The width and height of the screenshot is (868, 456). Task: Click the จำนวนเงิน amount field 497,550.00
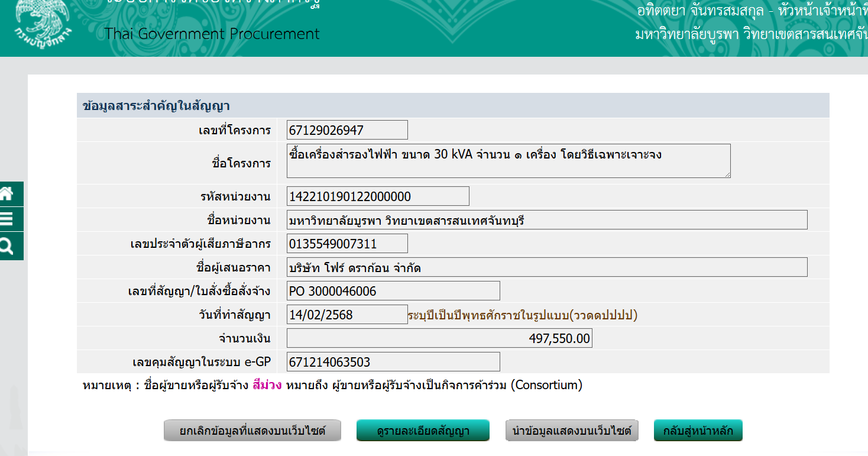pyautogui.click(x=439, y=338)
